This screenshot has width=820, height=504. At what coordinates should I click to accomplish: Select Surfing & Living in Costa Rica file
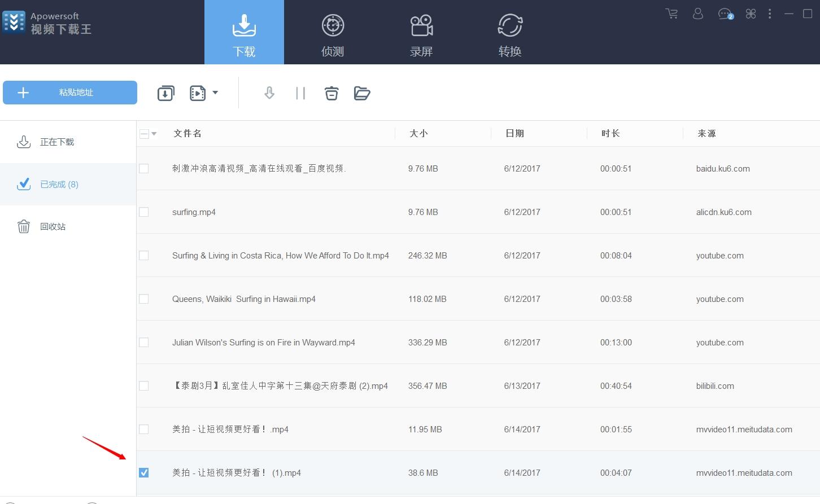[x=281, y=256]
